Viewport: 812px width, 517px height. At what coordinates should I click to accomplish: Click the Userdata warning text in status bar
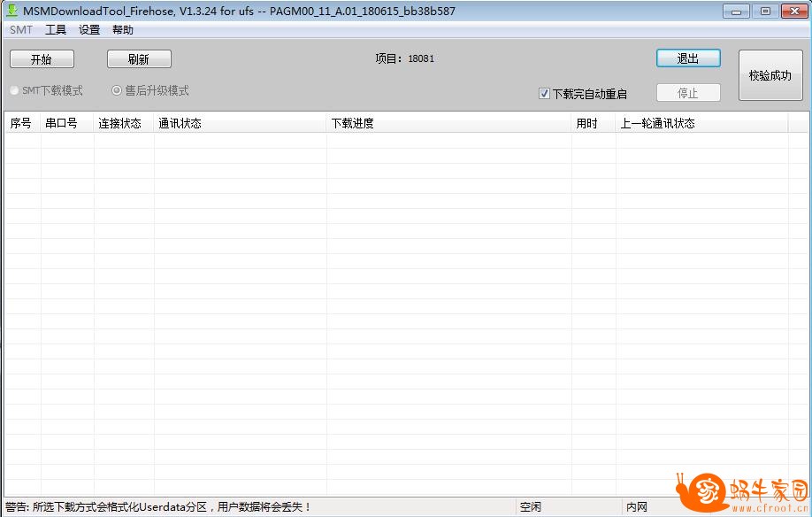158,506
